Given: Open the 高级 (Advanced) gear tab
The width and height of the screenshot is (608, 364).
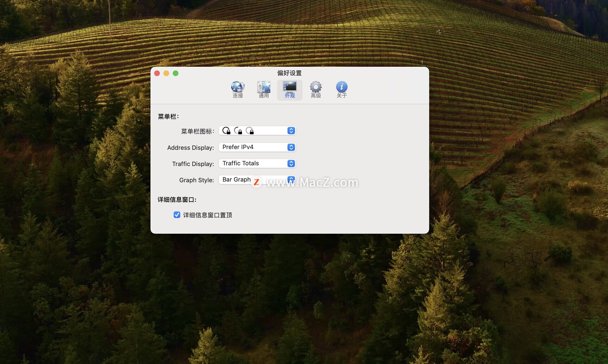Looking at the screenshot, I should 316,90.
